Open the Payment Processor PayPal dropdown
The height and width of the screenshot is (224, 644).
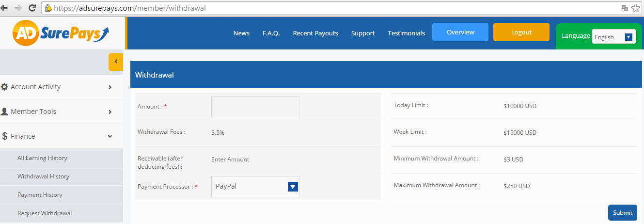tap(255, 187)
